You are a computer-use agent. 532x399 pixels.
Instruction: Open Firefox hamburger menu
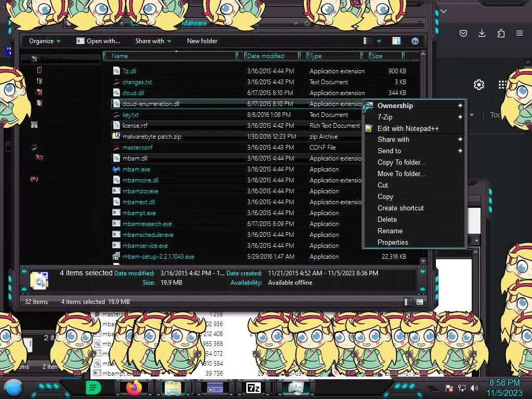click(x=520, y=33)
